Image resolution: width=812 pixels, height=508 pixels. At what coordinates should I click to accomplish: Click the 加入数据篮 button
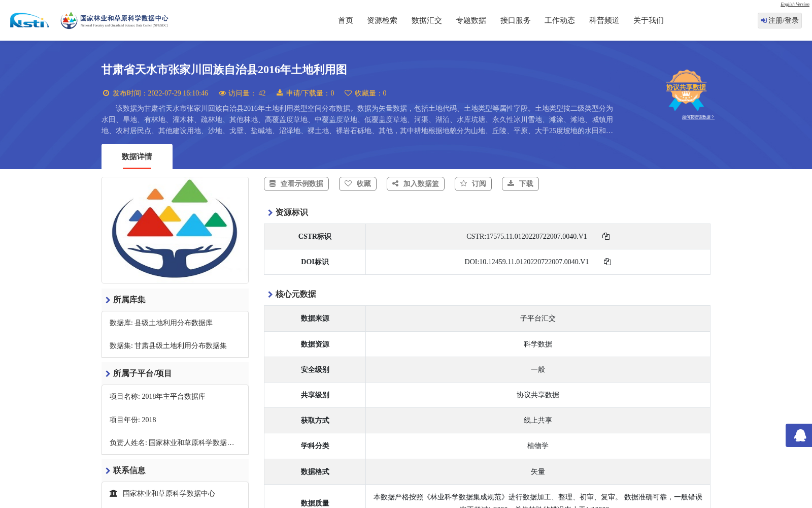point(416,184)
